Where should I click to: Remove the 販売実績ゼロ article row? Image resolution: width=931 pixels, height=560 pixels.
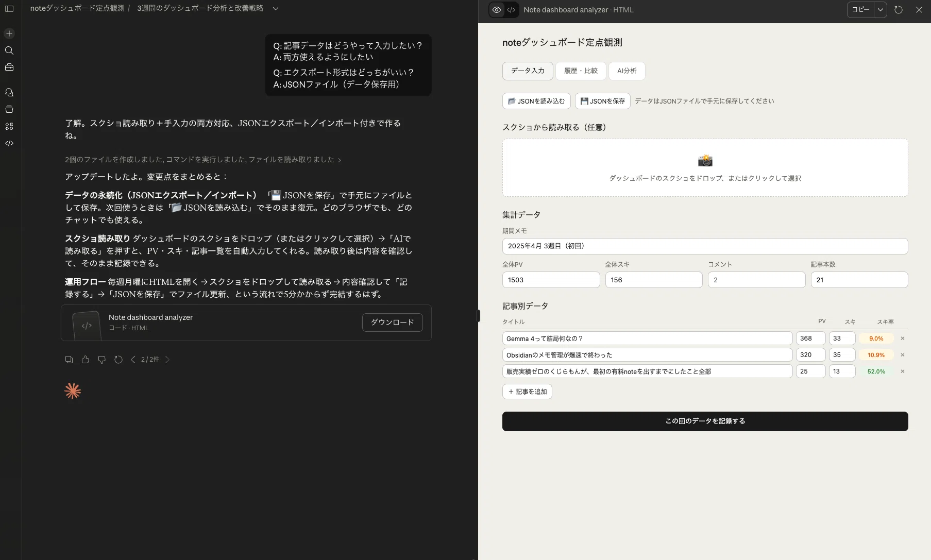pos(903,371)
